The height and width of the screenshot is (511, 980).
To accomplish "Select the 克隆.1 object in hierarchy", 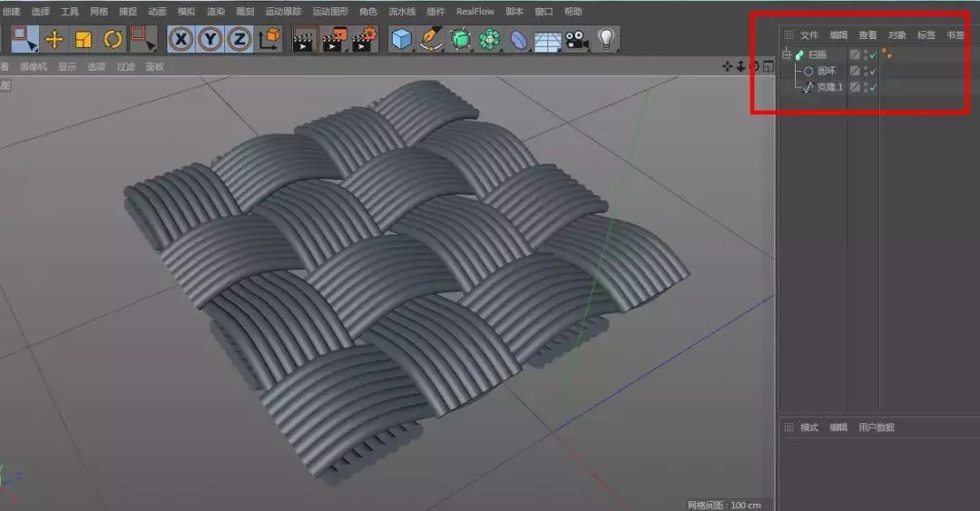I will [829, 87].
